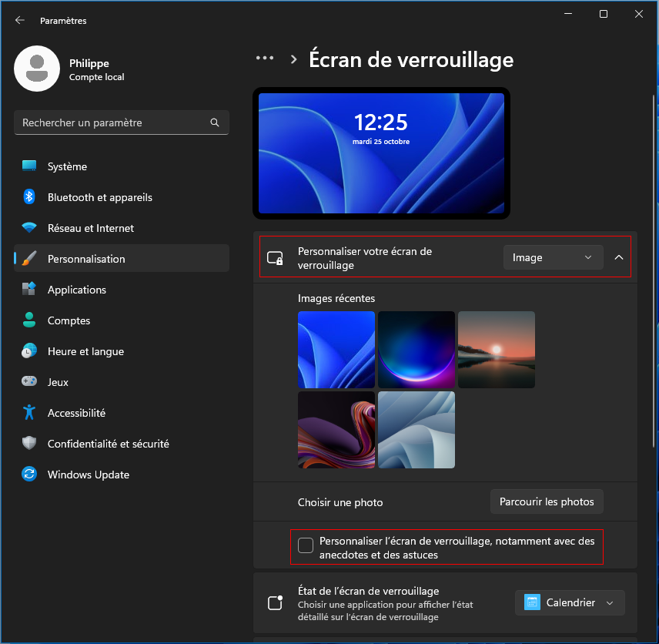Click the Accessibilité figure icon
Image resolution: width=659 pixels, height=644 pixels.
coord(29,412)
